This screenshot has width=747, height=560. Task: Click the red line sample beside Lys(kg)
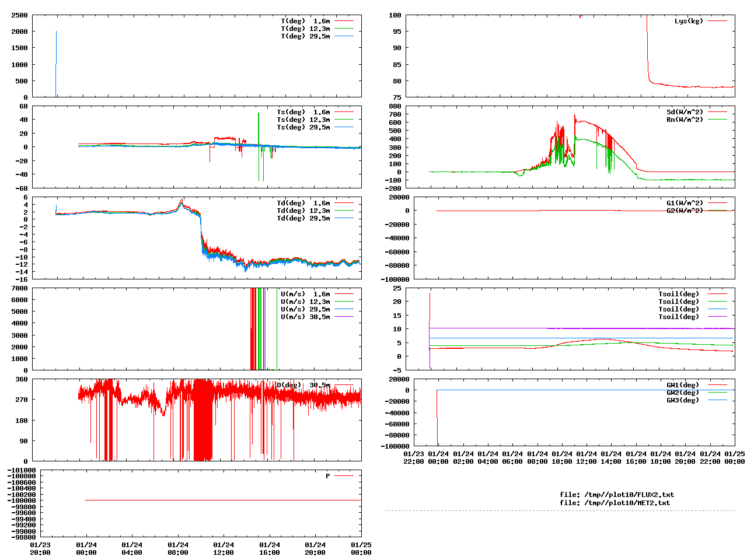click(718, 21)
